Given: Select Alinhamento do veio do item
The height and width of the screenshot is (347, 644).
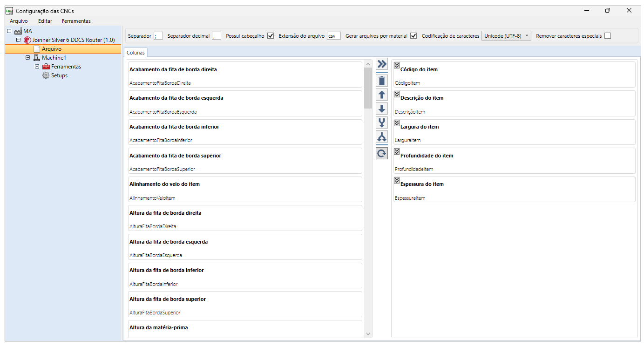Looking at the screenshot, I should pyautogui.click(x=245, y=189).
